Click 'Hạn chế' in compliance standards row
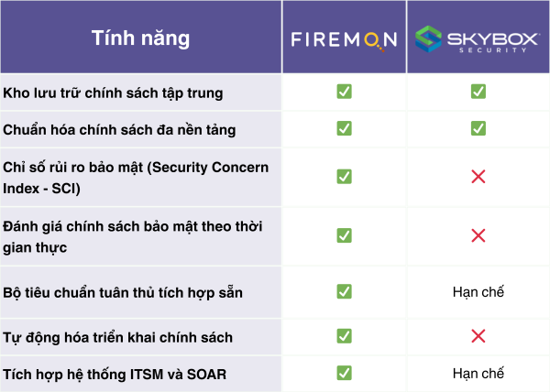The height and width of the screenshot is (392, 550). pyautogui.click(x=478, y=292)
